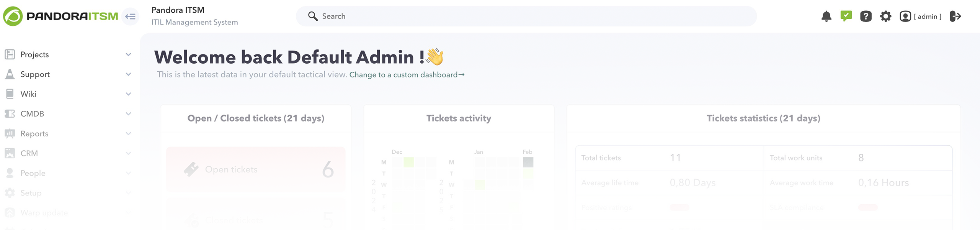Open the green chat checkmark icon
Screen dimensions: 980x230
[846, 16]
